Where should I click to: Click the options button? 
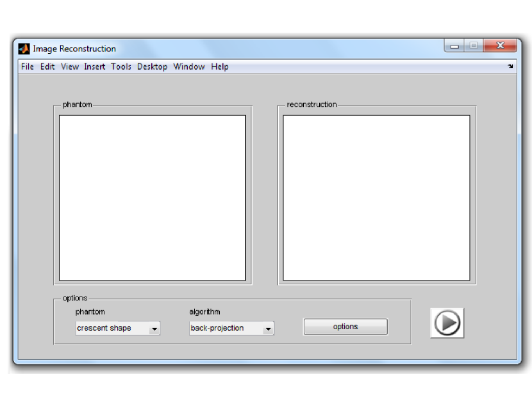tap(345, 327)
